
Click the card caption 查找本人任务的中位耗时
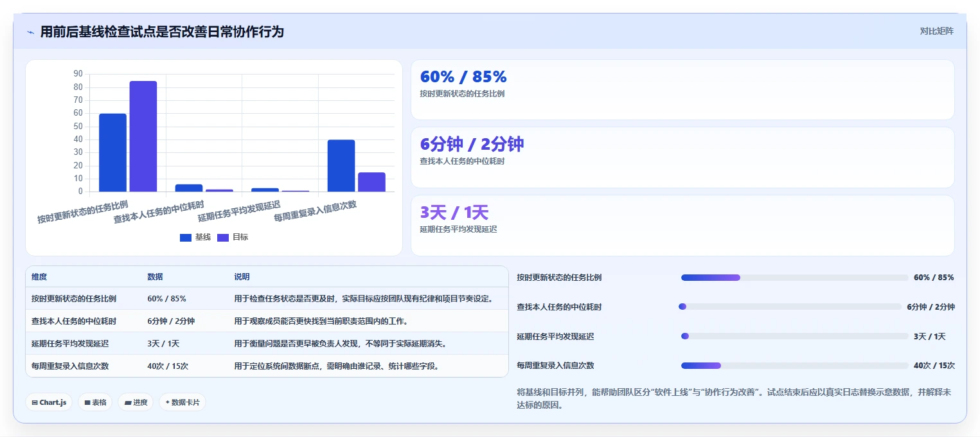pos(462,161)
